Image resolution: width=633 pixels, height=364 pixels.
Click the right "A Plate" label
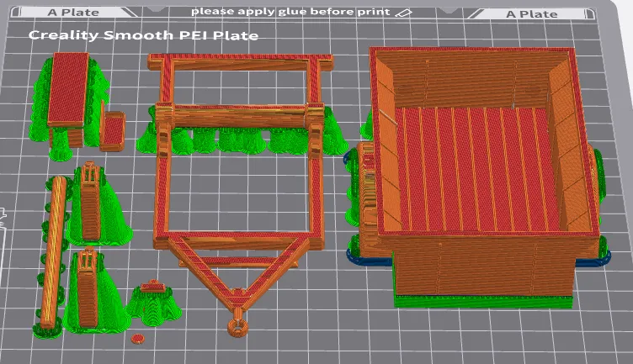[x=531, y=13]
